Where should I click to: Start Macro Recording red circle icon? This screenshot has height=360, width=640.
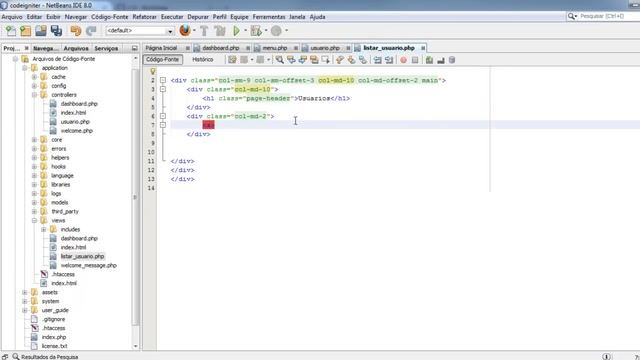pos(403,60)
